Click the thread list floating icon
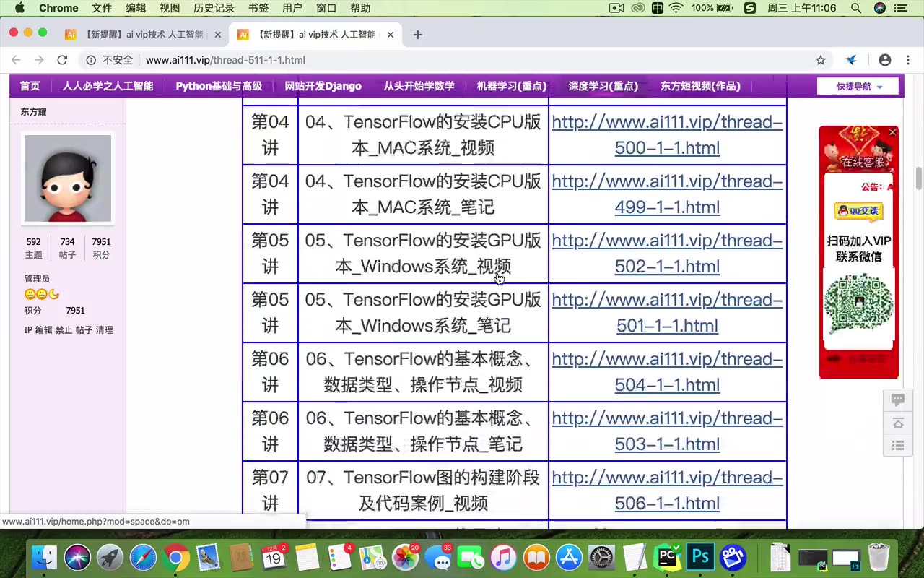 (x=898, y=446)
